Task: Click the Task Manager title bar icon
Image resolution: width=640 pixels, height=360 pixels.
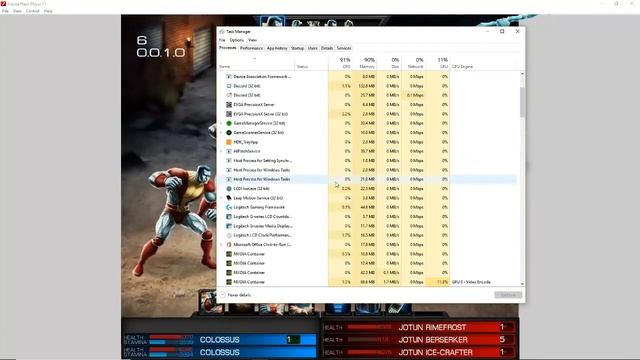Action: point(222,31)
